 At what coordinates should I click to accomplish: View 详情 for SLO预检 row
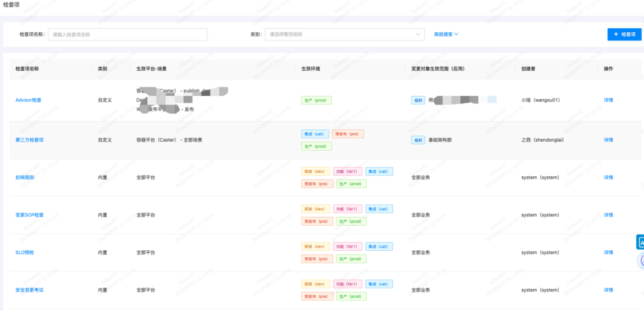pos(608,253)
